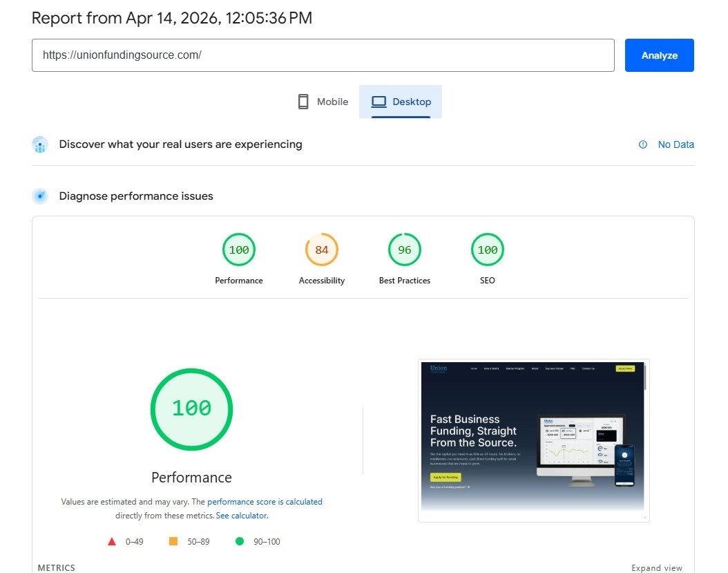Screen dimensions: 728x573
Task: Open the 'performance score is calculated' link
Action: (x=265, y=502)
